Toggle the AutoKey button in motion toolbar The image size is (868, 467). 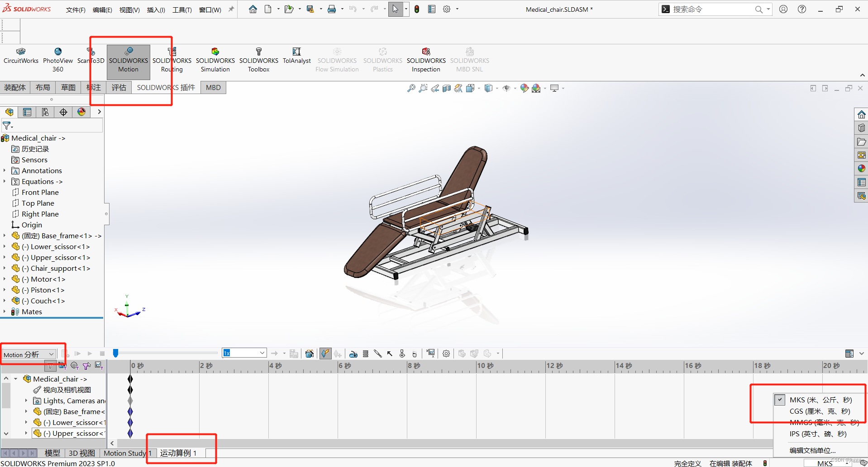point(325,354)
